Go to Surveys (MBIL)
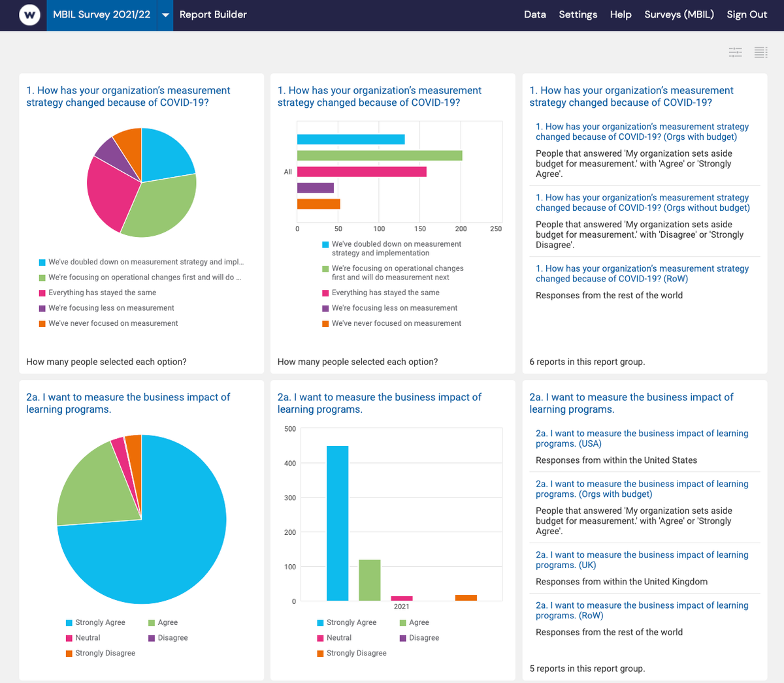The height and width of the screenshot is (683, 784). [x=679, y=14]
